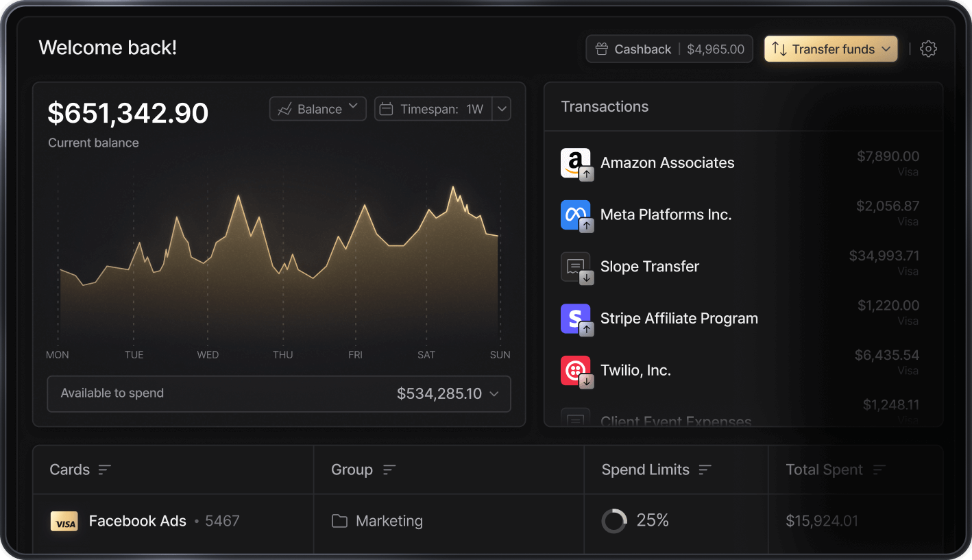The image size is (972, 560).
Task: Open the Transfer funds menu
Action: click(831, 49)
